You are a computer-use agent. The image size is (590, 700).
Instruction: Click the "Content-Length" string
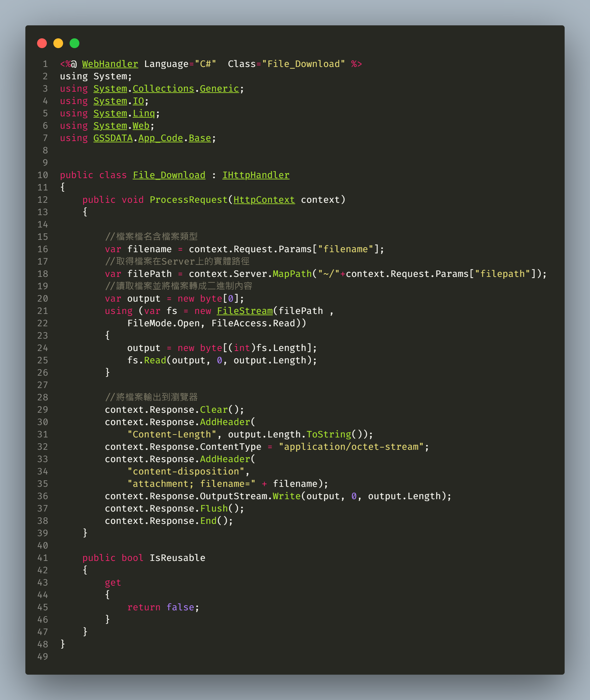(172, 434)
